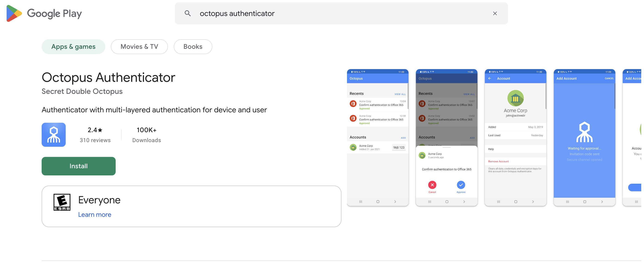Click the search box containing octopus authenticator
Image resolution: width=644 pixels, height=263 pixels.
341,13
